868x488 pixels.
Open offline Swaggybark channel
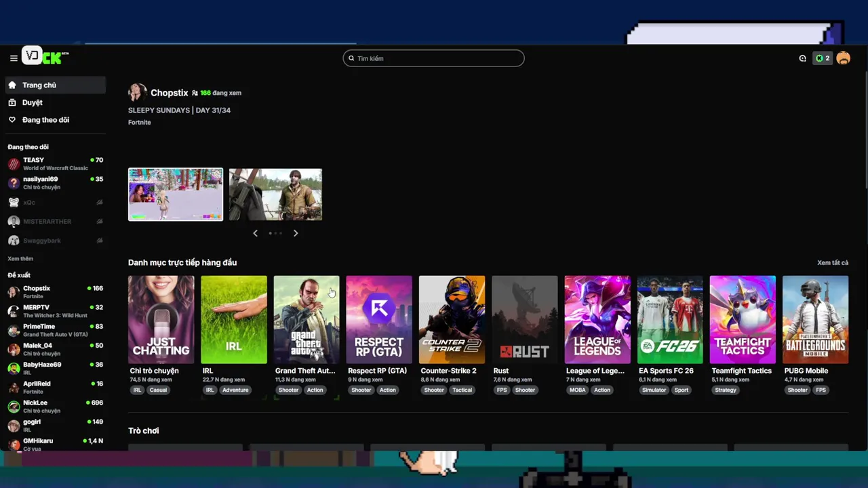(55, 240)
